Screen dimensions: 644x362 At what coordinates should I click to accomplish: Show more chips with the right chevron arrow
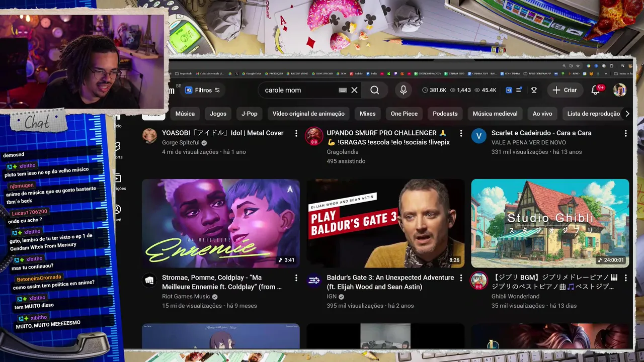(627, 114)
